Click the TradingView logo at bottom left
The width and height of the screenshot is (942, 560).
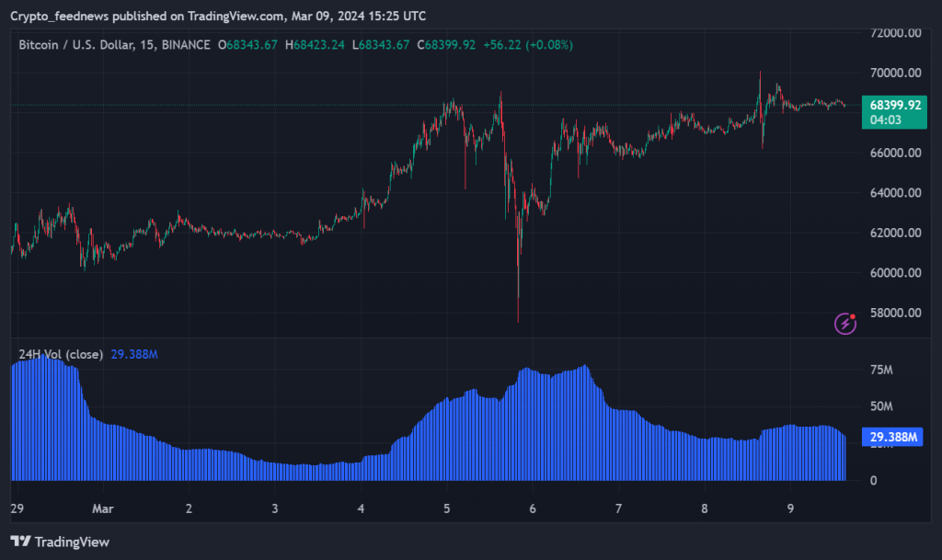pyautogui.click(x=60, y=542)
